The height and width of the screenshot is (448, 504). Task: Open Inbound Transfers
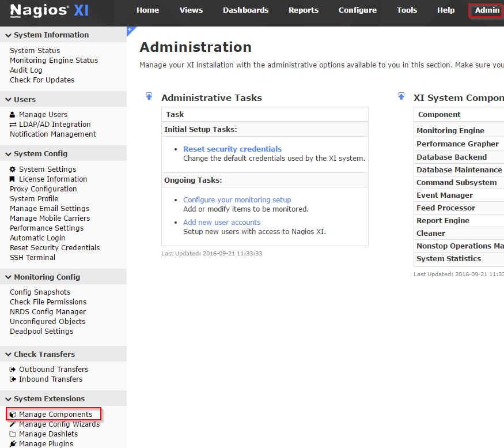click(x=51, y=379)
